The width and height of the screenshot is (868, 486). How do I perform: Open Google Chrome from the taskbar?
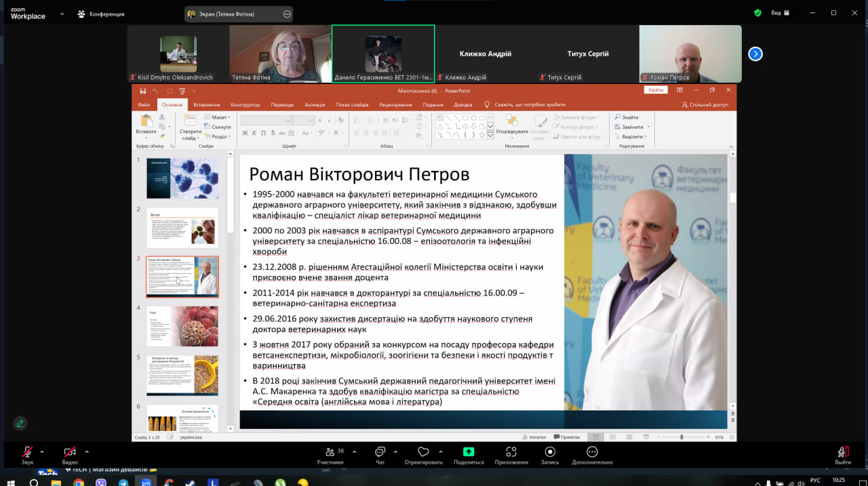click(x=79, y=482)
